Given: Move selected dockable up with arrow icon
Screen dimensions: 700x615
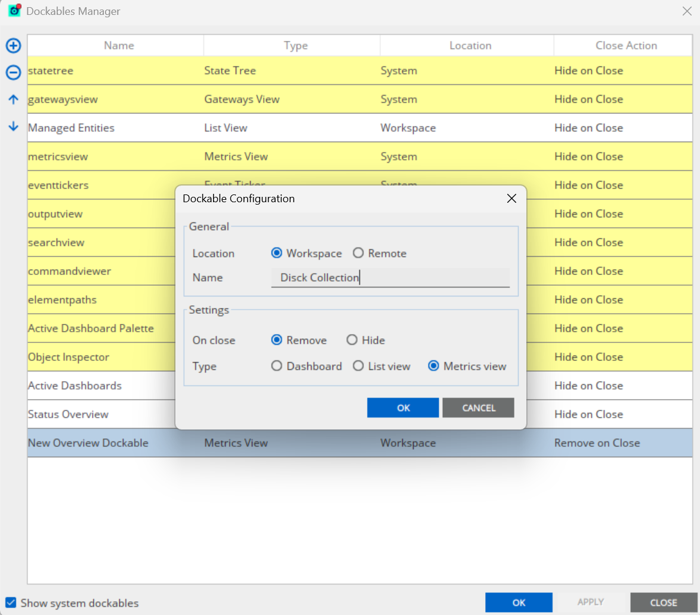Looking at the screenshot, I should [13, 100].
